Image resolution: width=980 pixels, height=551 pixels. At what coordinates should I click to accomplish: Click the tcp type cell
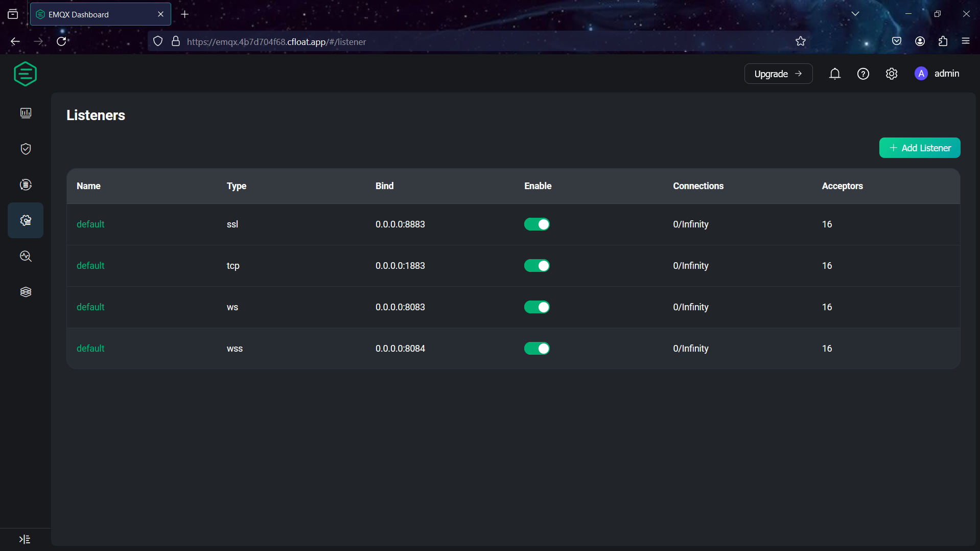(x=233, y=266)
